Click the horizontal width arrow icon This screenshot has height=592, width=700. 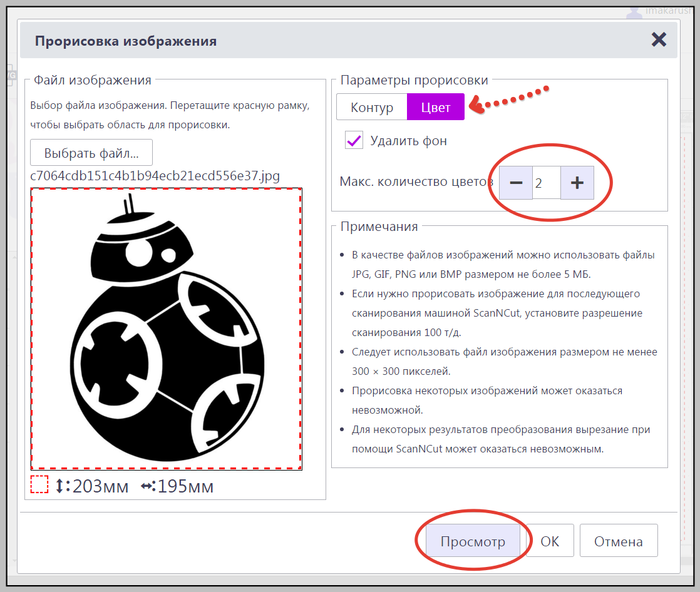147,486
